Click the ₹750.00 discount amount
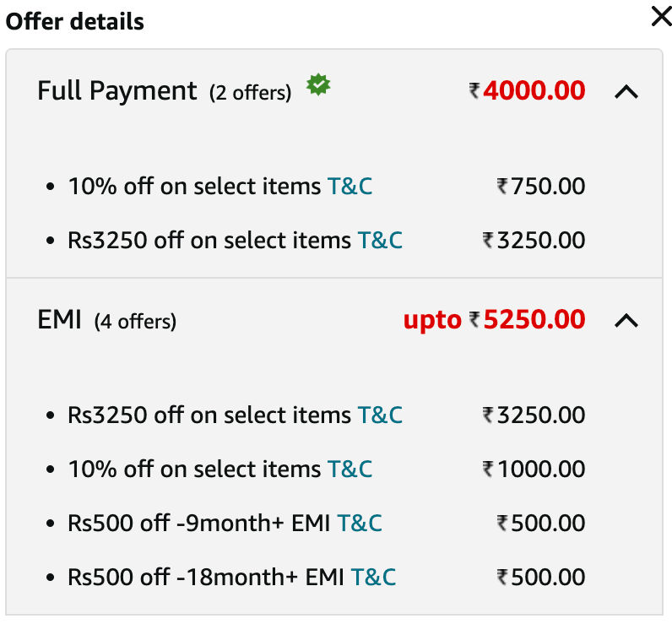The width and height of the screenshot is (672, 635). click(x=541, y=187)
